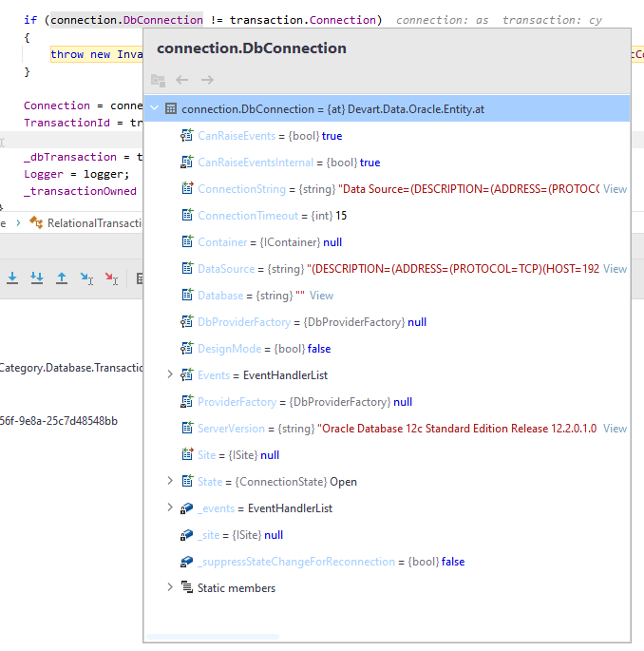Click the forward arrow in popup toolbar

[x=207, y=81]
